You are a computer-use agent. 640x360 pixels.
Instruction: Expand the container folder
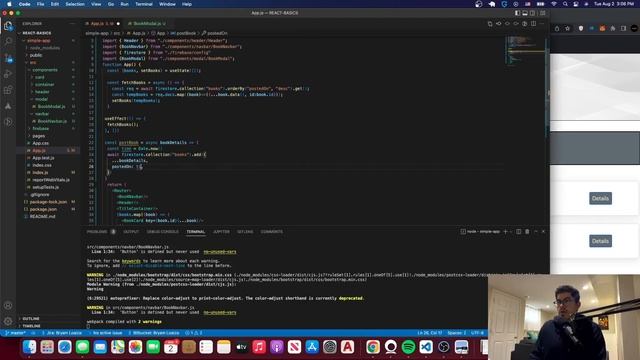44,84
